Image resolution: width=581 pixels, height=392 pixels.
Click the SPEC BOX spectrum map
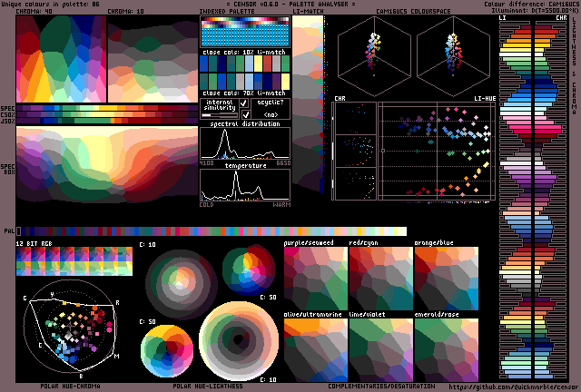click(x=107, y=164)
